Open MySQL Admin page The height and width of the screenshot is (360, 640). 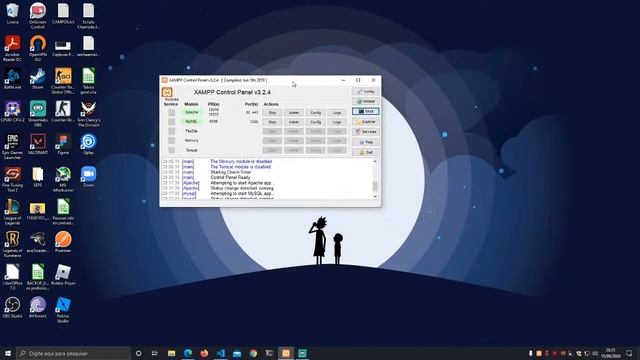click(294, 122)
